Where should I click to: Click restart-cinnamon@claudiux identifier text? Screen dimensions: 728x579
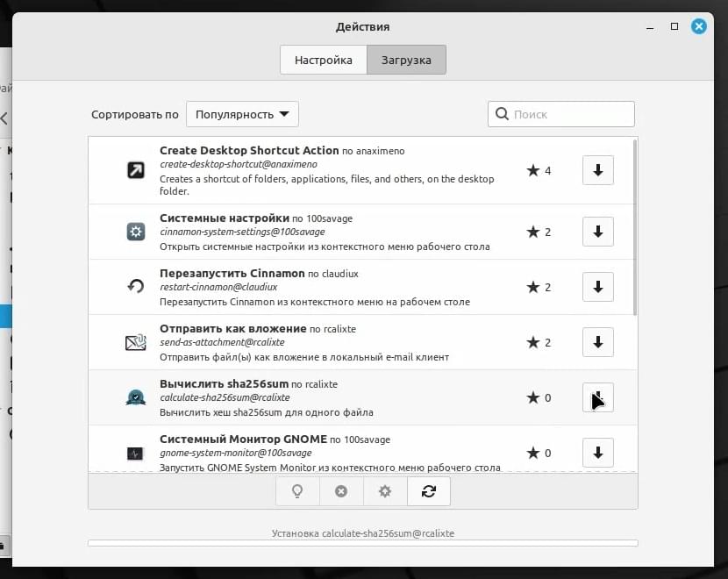(218, 287)
